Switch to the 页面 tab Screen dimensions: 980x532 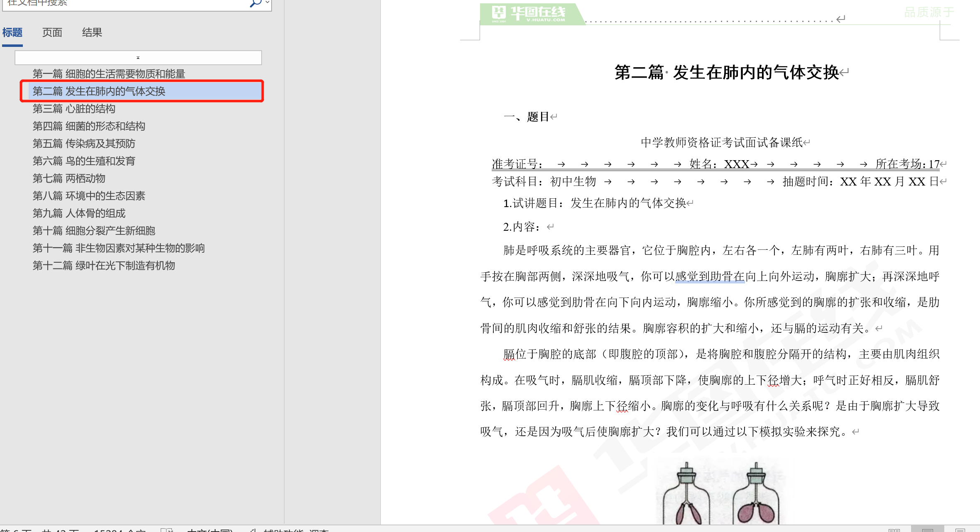[52, 32]
